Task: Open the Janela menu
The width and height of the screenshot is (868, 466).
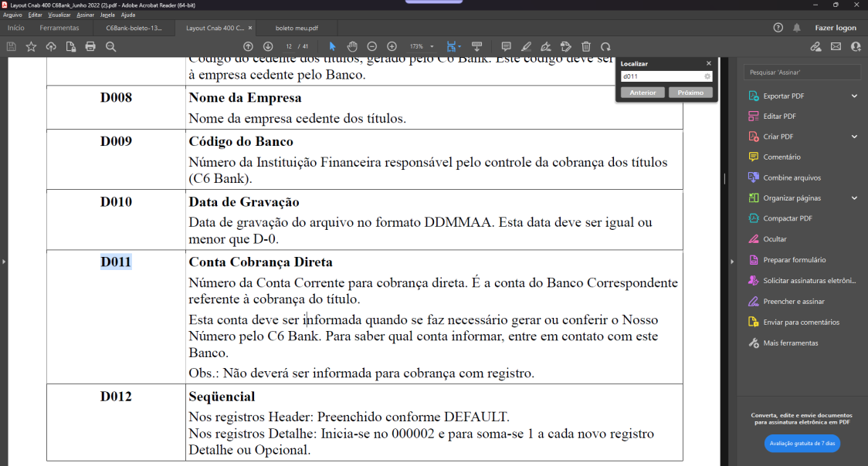Action: click(x=107, y=15)
